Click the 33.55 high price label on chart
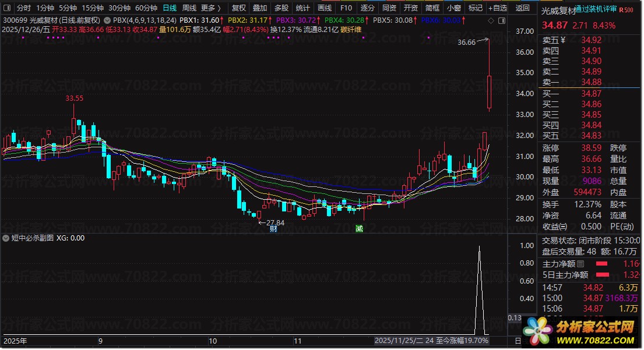Image resolution: width=644 pixels, height=350 pixels. click(75, 98)
